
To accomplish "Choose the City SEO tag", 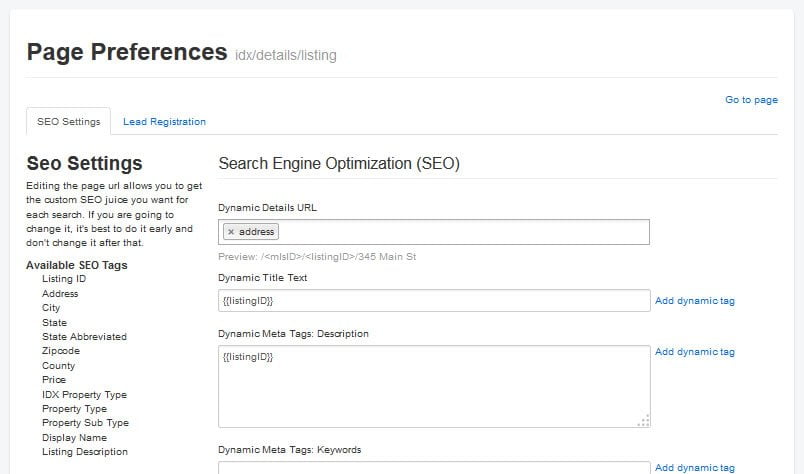I will coord(51,308).
